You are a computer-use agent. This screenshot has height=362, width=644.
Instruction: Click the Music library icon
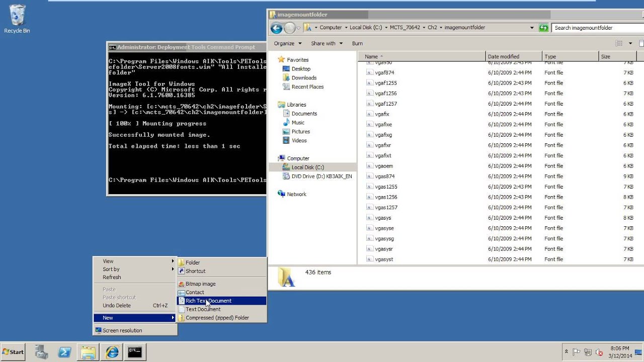tap(286, 123)
